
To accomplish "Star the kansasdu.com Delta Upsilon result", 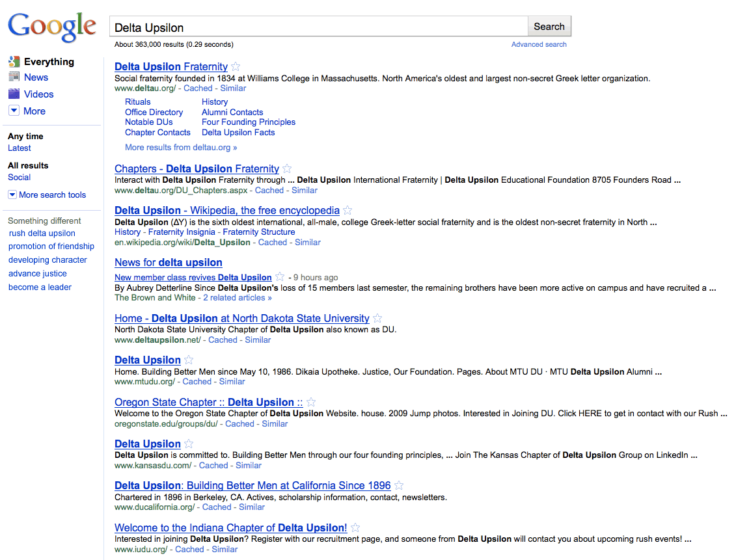I will (189, 444).
